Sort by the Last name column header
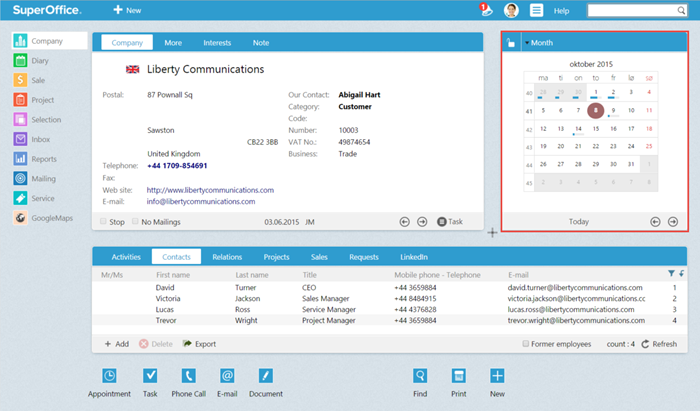 pyautogui.click(x=252, y=275)
